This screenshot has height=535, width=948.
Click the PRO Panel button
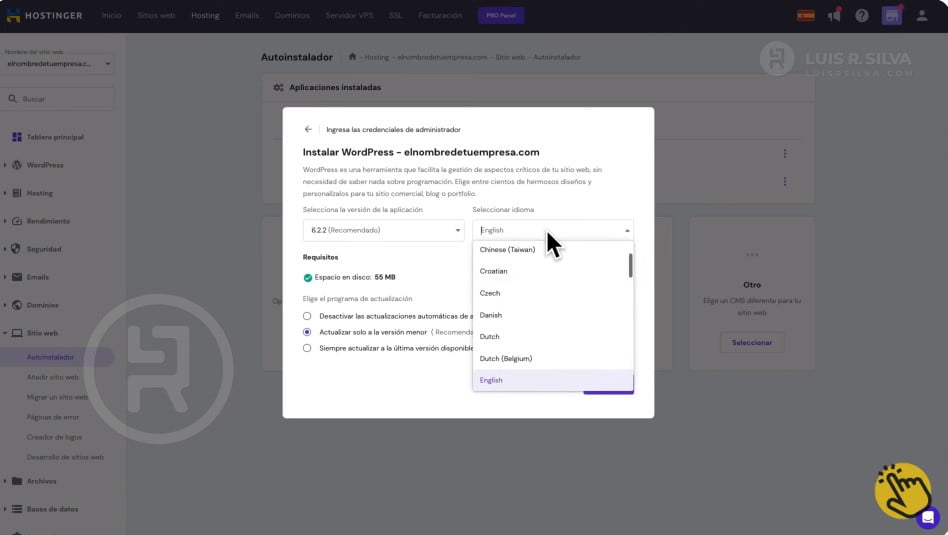pyautogui.click(x=501, y=16)
